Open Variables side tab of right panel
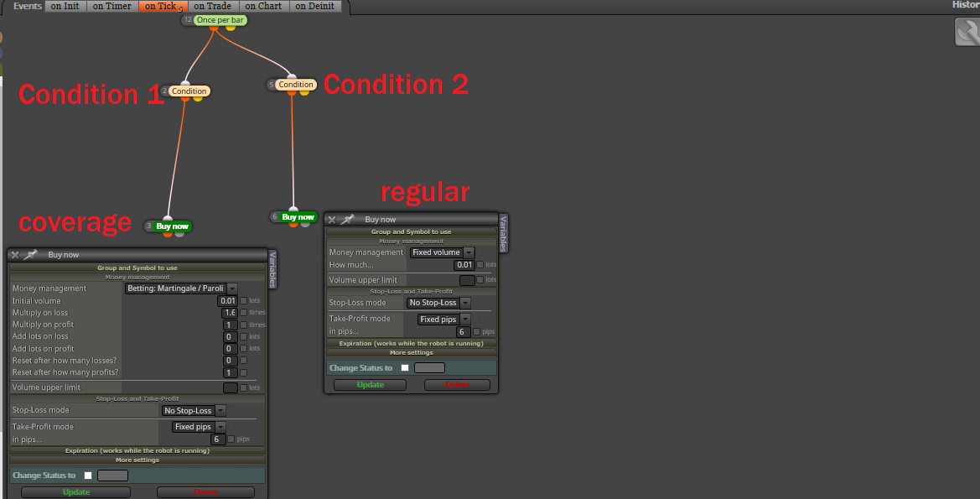 click(x=504, y=233)
